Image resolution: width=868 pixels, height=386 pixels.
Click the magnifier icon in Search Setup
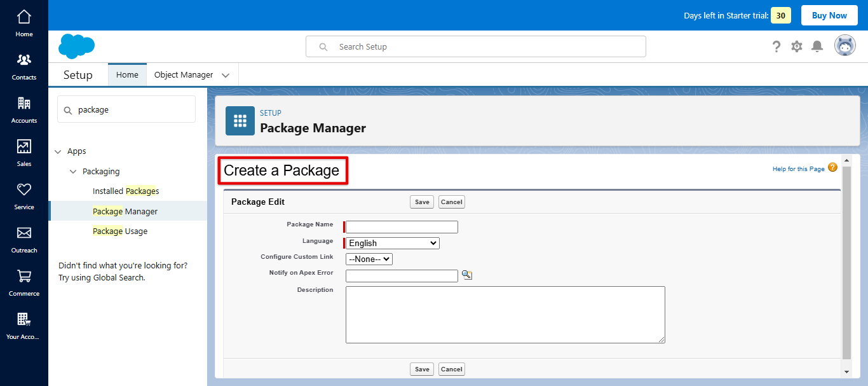click(323, 47)
